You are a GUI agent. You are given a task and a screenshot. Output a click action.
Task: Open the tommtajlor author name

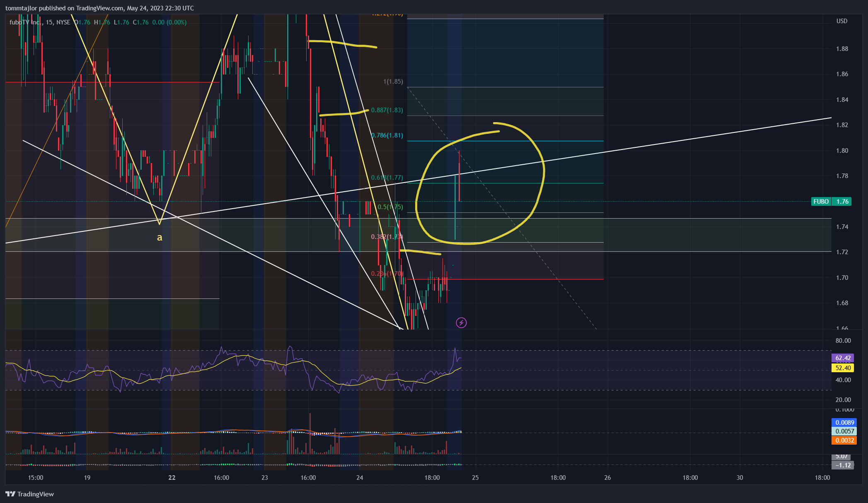(21, 8)
